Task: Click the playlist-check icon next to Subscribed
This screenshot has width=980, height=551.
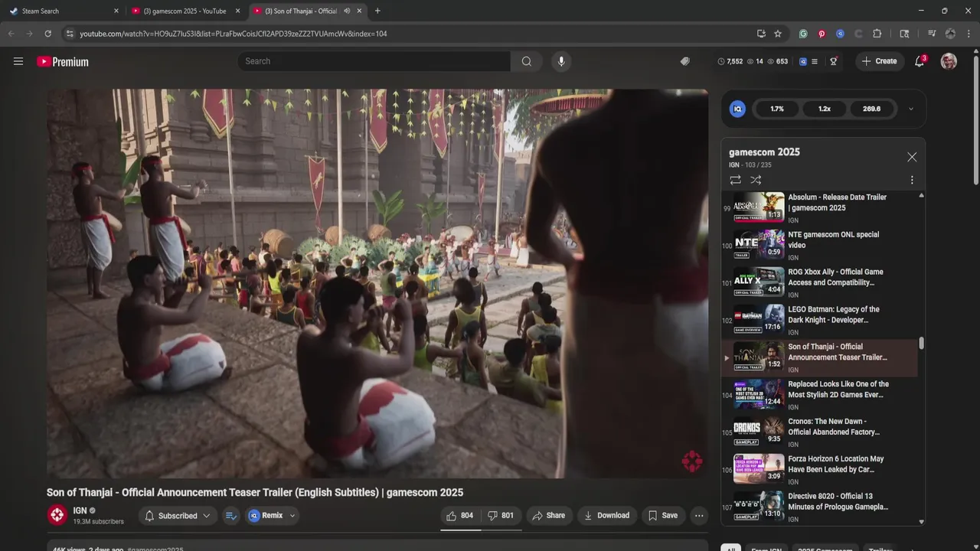Action: pos(231,516)
